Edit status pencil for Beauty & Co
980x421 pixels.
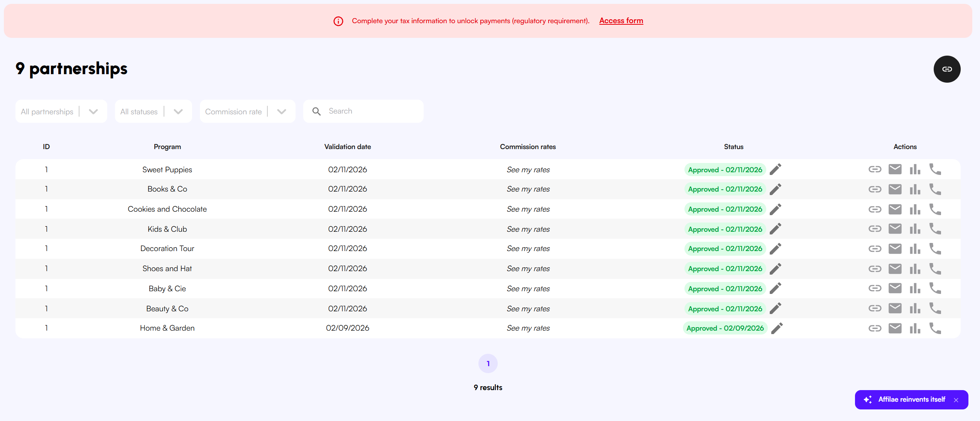(775, 308)
